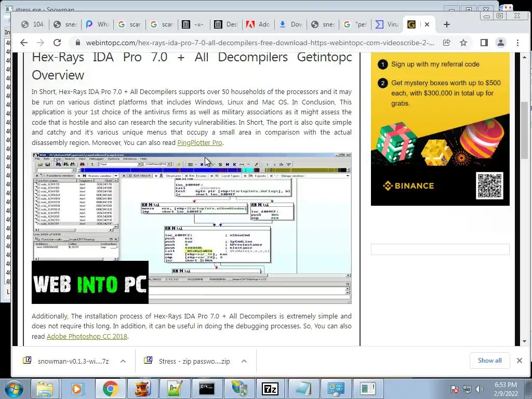Reload the webintopc page
532x399 pixels.
tap(57, 43)
